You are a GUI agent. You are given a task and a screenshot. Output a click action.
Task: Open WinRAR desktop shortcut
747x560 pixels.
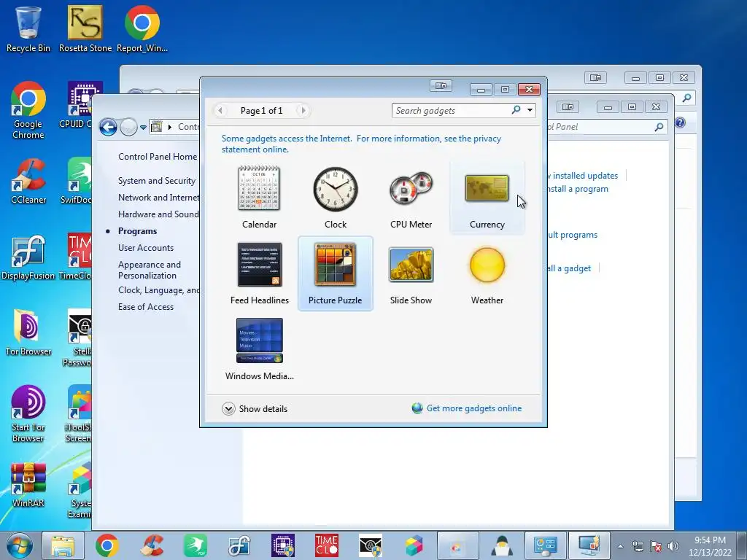click(x=28, y=484)
